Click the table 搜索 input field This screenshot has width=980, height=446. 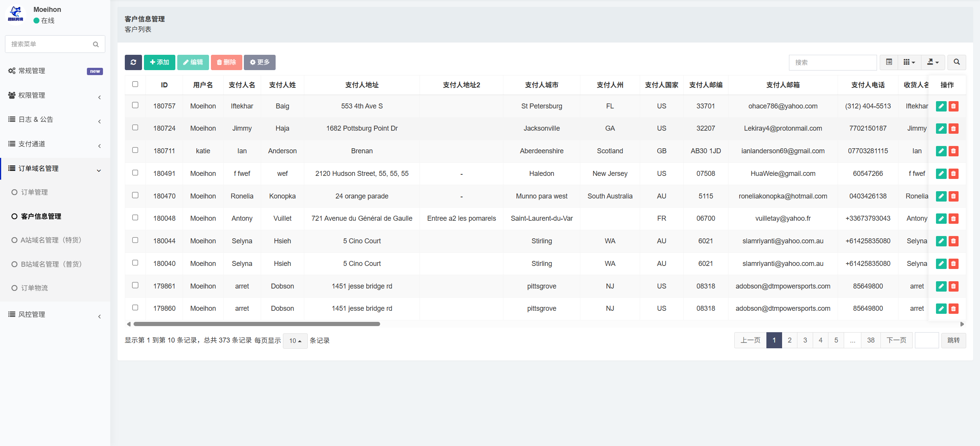(x=833, y=62)
